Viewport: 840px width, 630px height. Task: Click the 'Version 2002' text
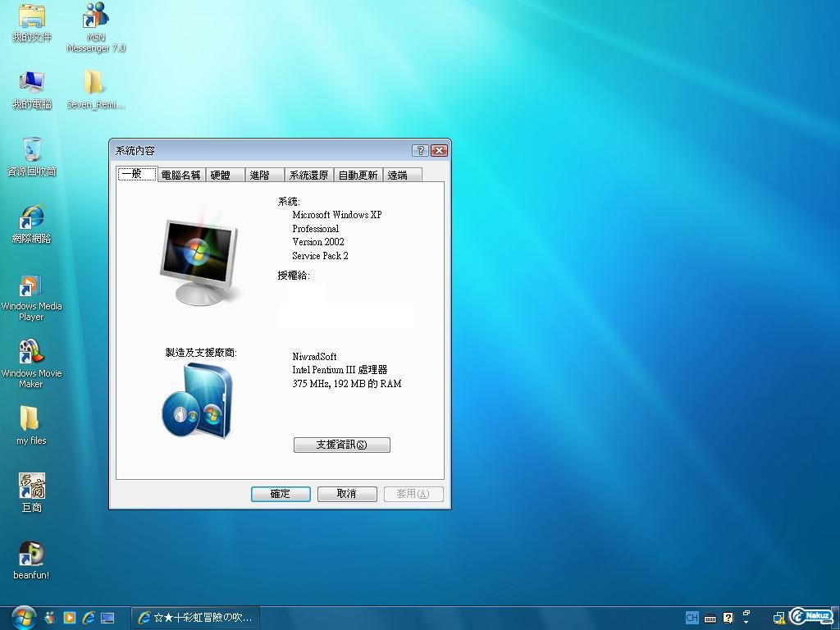[318, 242]
